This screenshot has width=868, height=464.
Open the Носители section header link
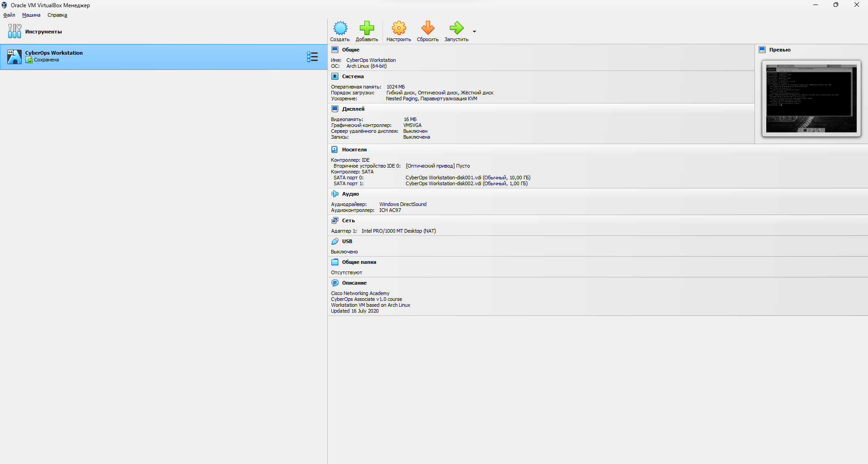(x=354, y=150)
